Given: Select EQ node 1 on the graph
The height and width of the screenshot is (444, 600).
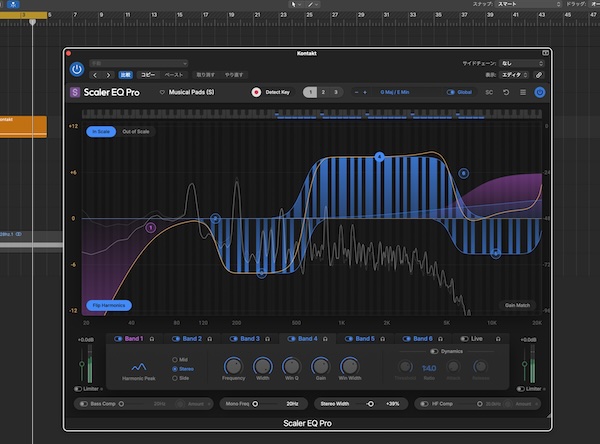Looking at the screenshot, I should pyautogui.click(x=151, y=228).
